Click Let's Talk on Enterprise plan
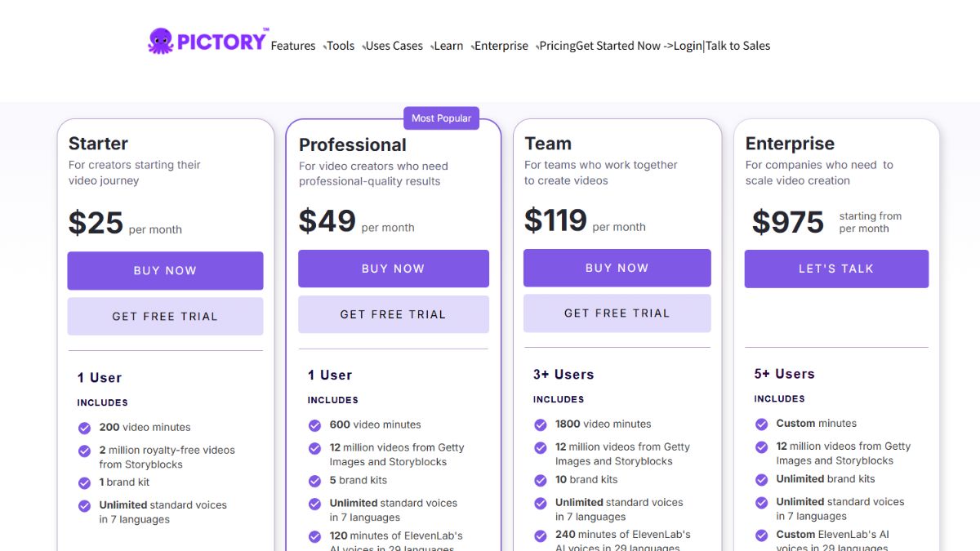This screenshot has width=980, height=551. (836, 269)
